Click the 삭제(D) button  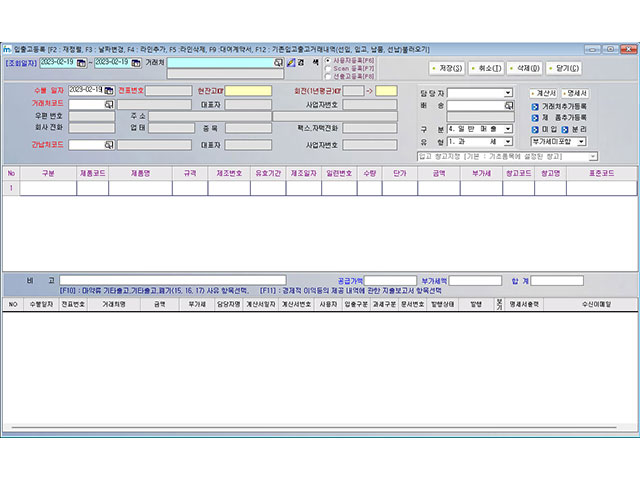525,68
